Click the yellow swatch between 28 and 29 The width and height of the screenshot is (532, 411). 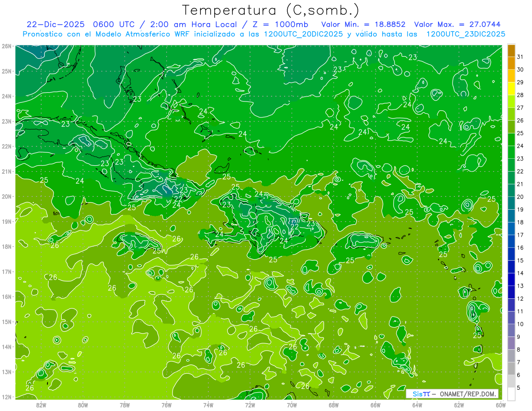coord(511,89)
